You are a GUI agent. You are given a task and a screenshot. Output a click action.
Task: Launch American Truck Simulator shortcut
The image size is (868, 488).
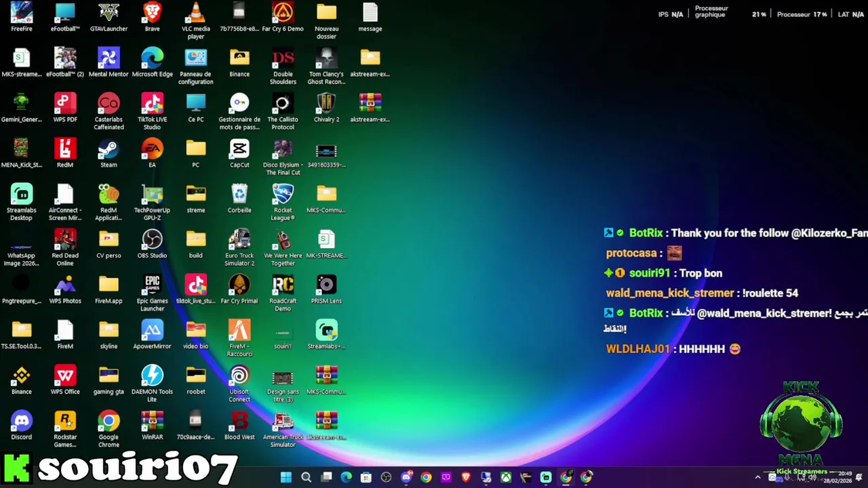(x=283, y=430)
